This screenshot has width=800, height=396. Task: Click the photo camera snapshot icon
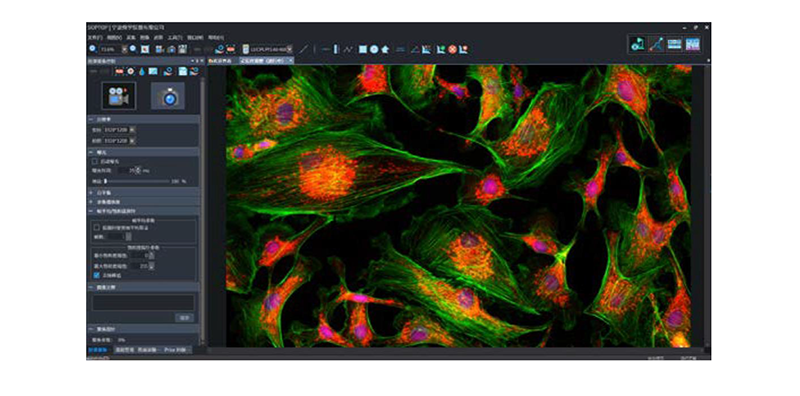click(168, 96)
